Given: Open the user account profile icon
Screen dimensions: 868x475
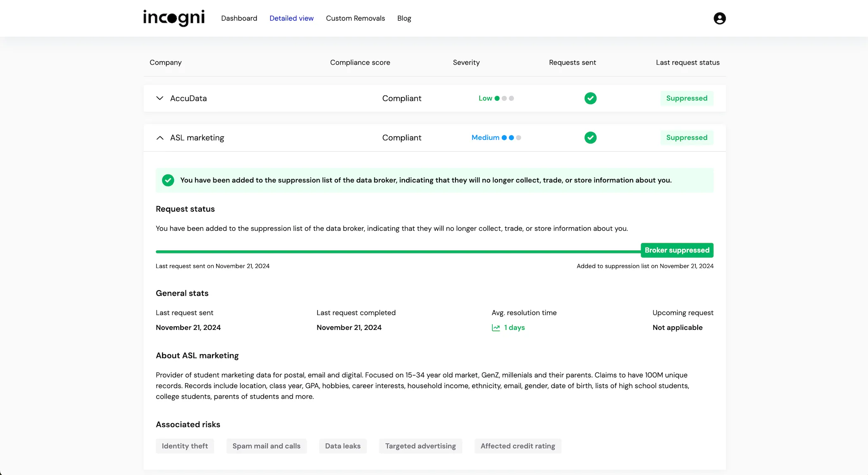Looking at the screenshot, I should 719,18.
